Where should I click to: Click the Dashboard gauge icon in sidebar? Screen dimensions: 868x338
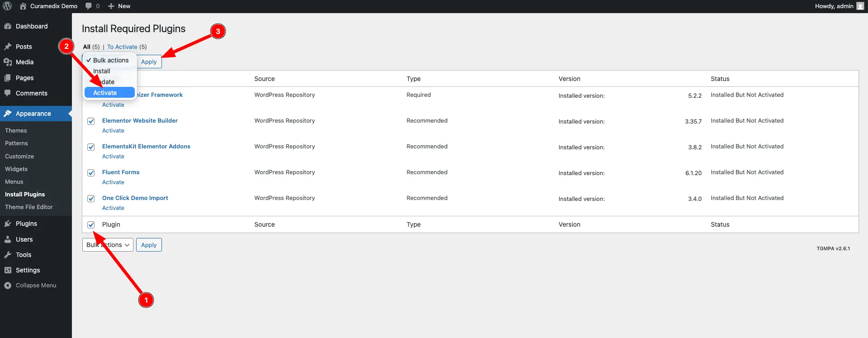pyautogui.click(x=8, y=26)
